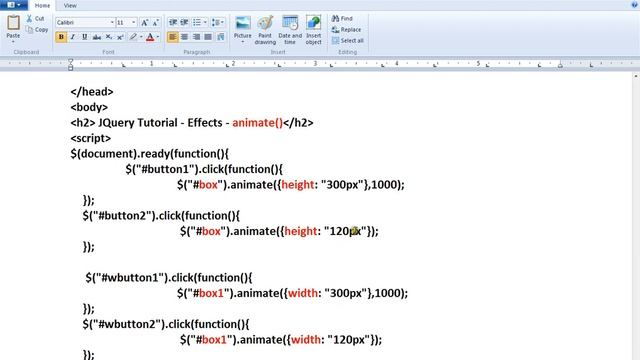Shrink the font size with A-down icon
640x360 pixels.
point(156,22)
